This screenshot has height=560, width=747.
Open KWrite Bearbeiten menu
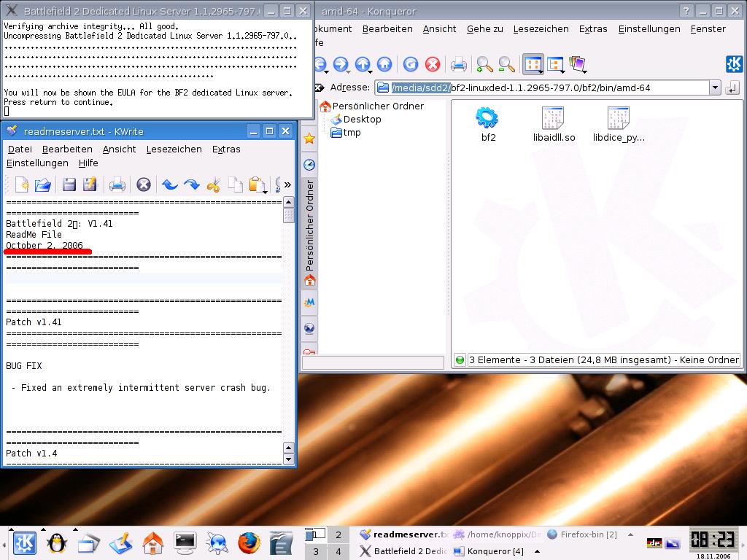pyautogui.click(x=67, y=149)
